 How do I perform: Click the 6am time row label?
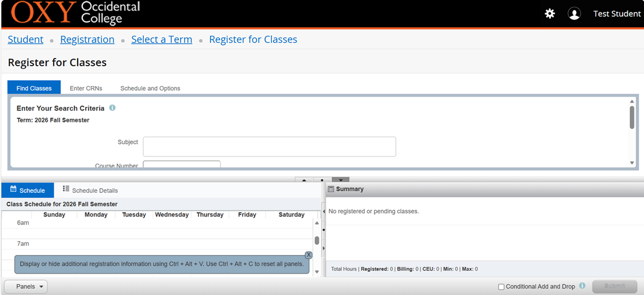23,223
